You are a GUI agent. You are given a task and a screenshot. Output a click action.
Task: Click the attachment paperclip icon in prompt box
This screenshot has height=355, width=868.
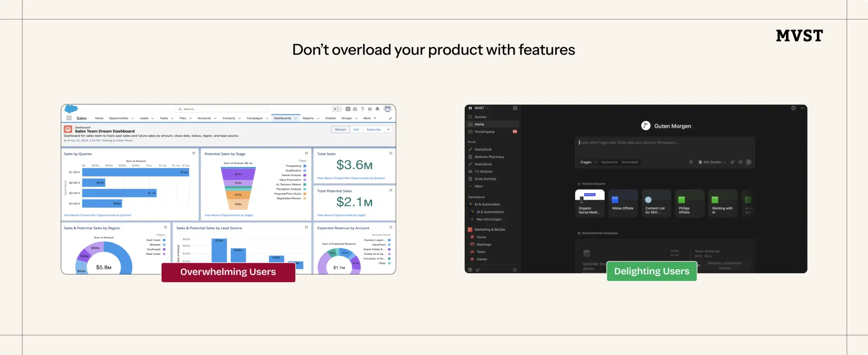[x=732, y=162]
